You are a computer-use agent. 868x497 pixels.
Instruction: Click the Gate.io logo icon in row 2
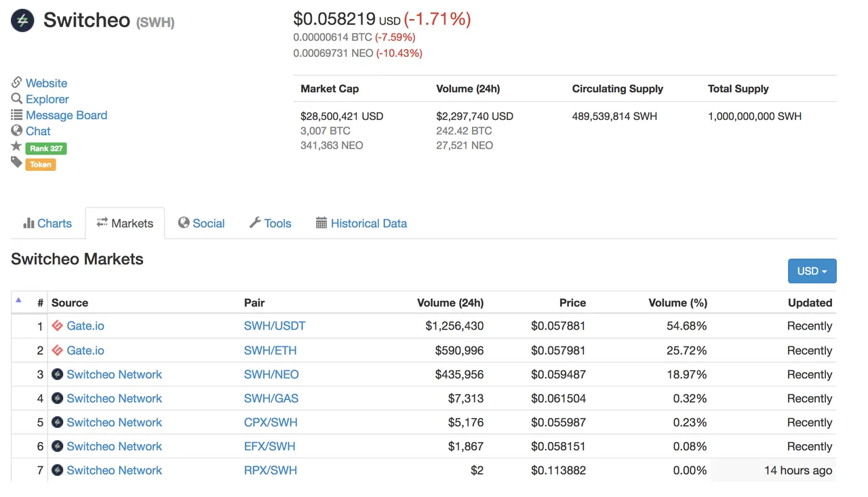tap(58, 351)
